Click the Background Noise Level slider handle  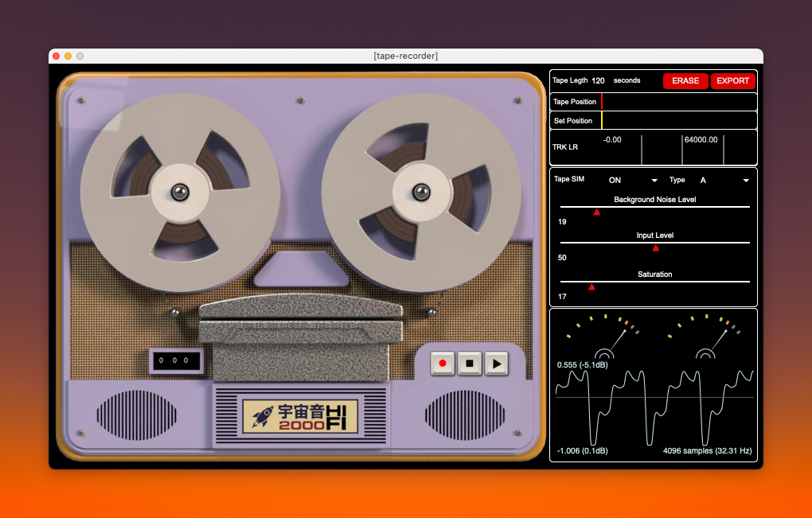tap(596, 212)
